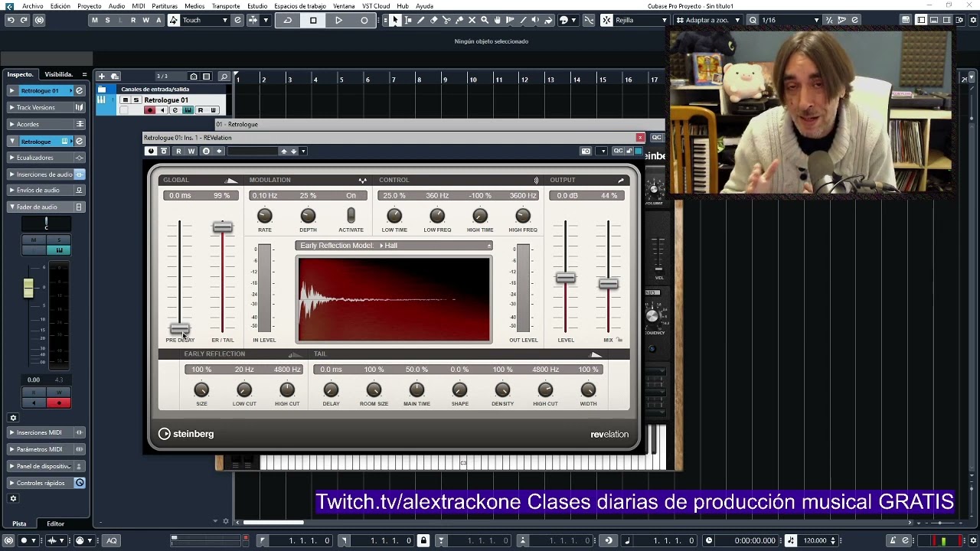Click the Retrologue 01 track name
Viewport: 980px width, 551px height.
tap(166, 100)
